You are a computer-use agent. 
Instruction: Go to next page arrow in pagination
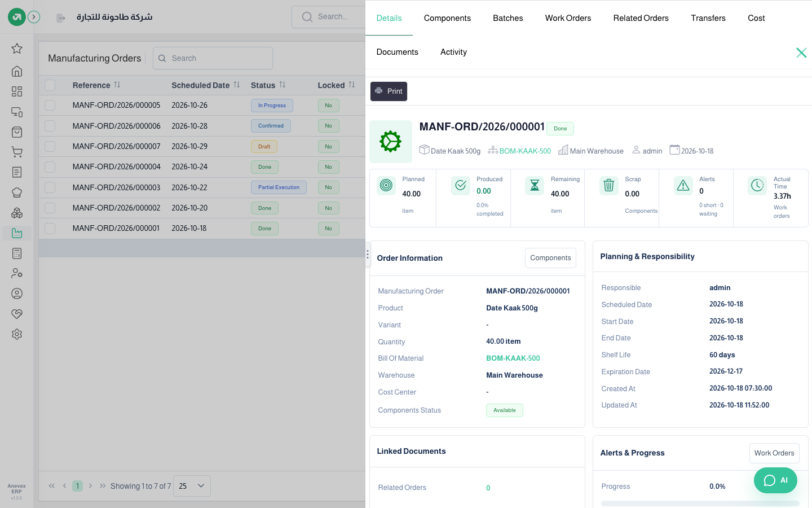(90, 486)
